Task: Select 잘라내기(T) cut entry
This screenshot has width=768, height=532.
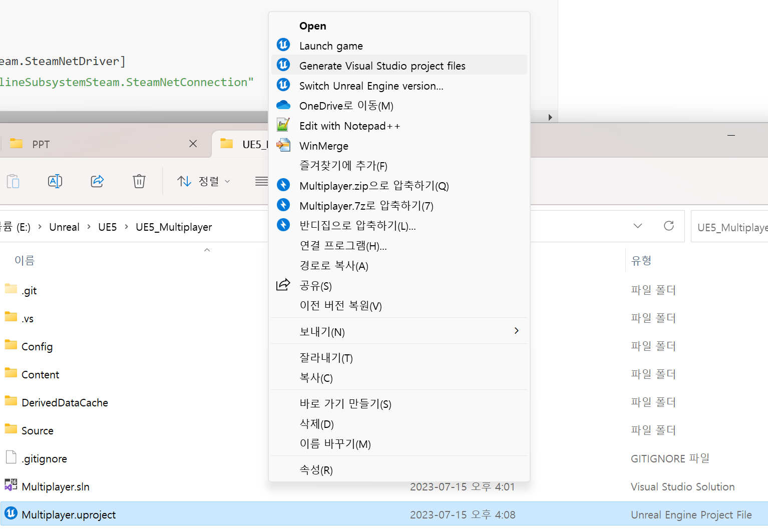Action: [399, 358]
